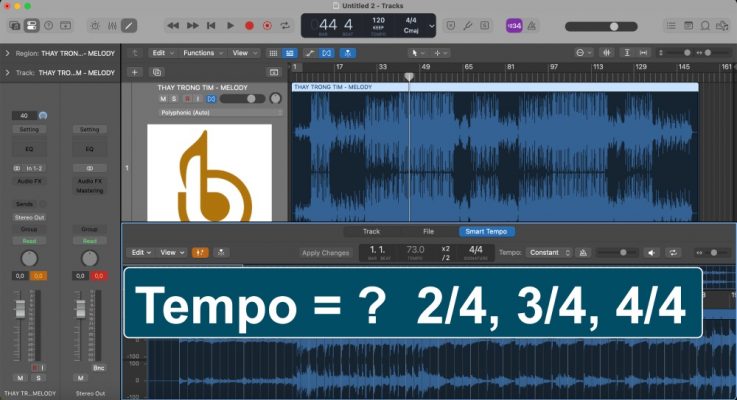Screen dimensions: 737x400
Task: Click the Replace mode icon
Action: pos(450,25)
